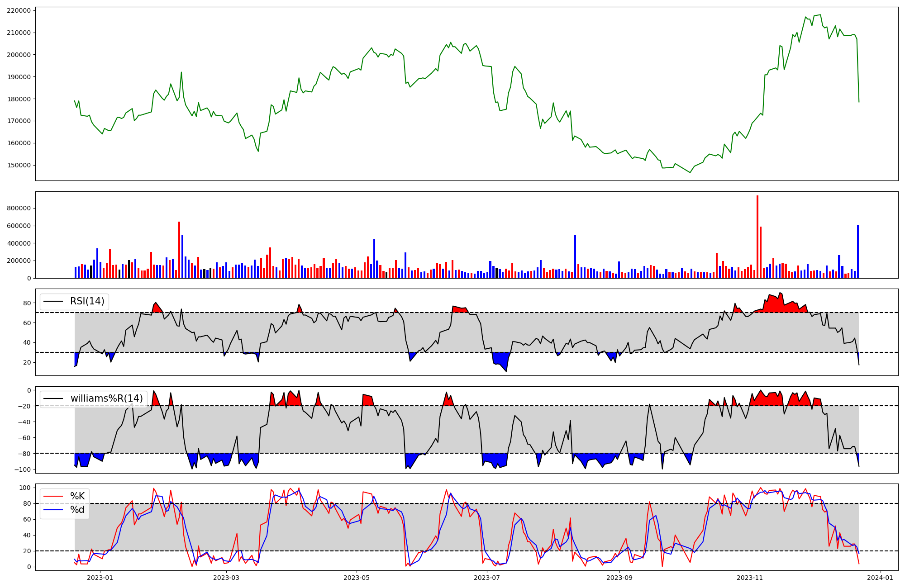
Task: Click the 2023-11 x-axis date label
Action: (750, 578)
